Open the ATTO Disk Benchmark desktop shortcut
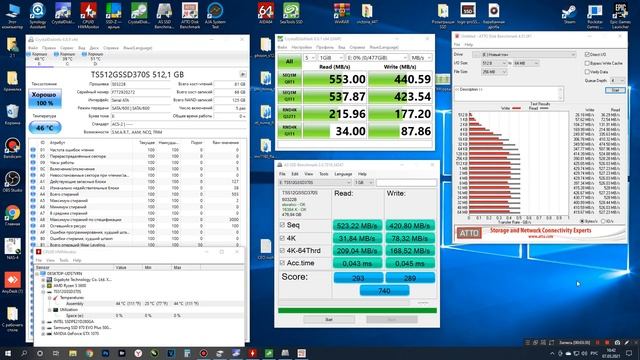 tap(190, 16)
